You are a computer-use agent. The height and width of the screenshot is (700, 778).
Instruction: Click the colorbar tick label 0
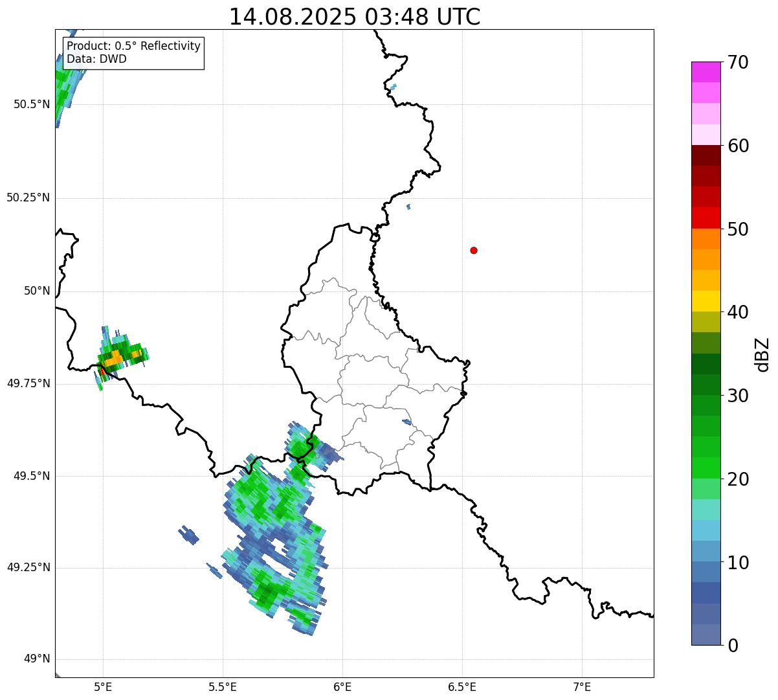pos(733,646)
